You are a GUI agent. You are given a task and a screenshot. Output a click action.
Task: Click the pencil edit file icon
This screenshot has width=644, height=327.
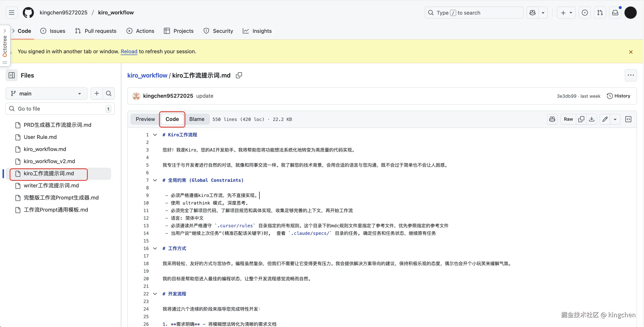605,119
